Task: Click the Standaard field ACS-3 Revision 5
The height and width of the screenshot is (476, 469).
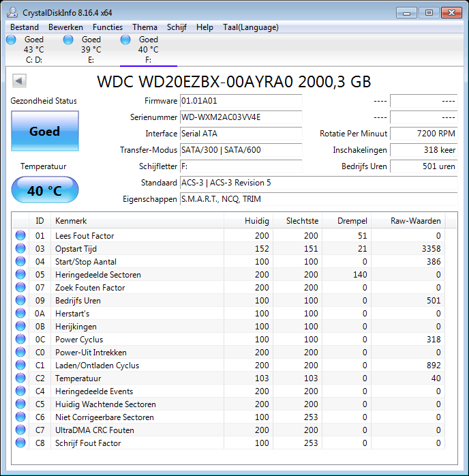Action: click(318, 183)
